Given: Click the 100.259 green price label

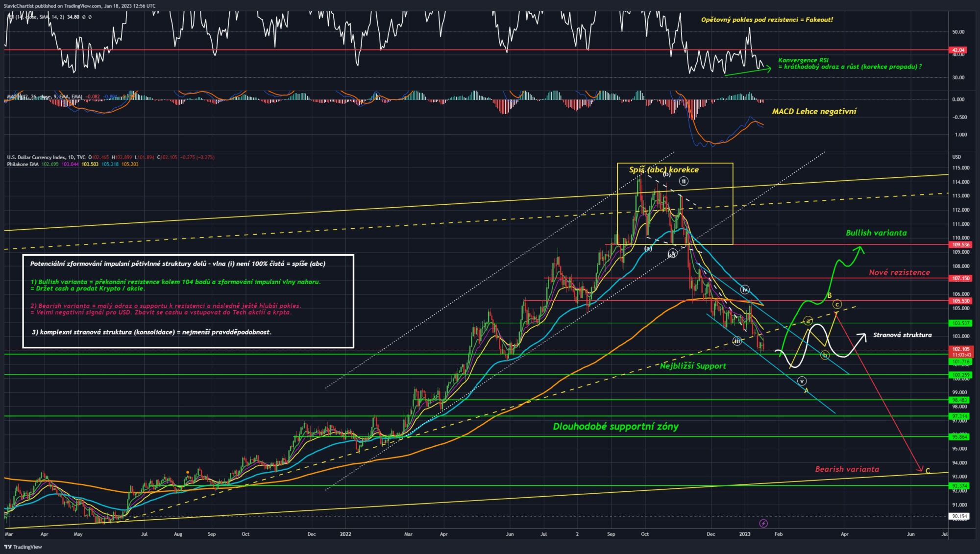Looking at the screenshot, I should [960, 375].
